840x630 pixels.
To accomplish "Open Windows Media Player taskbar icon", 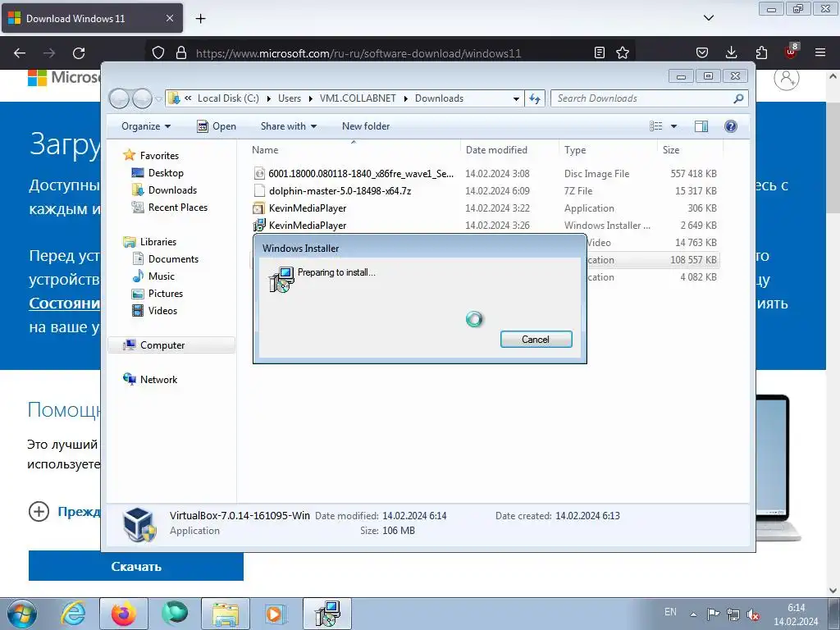I will [x=276, y=614].
